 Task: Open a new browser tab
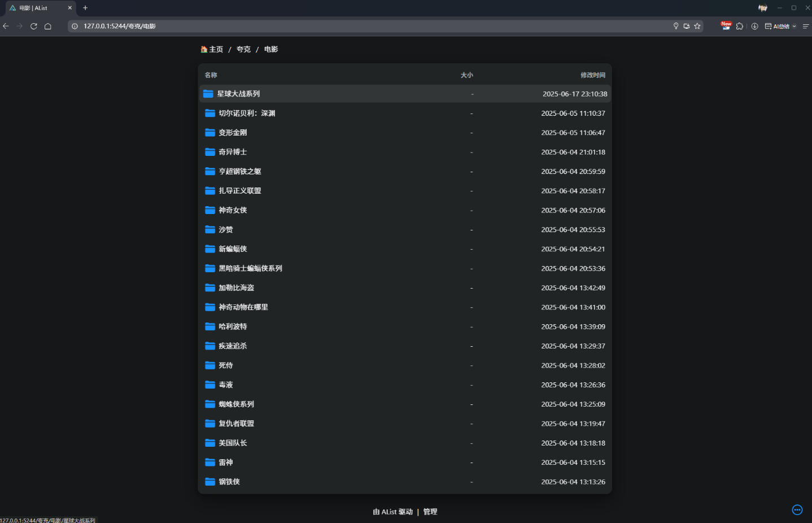85,8
